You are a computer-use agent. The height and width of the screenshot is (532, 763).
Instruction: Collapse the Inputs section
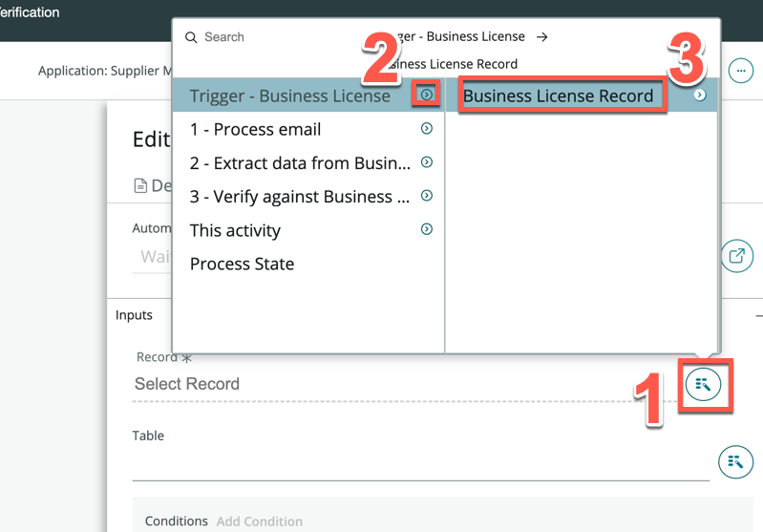pyautogui.click(x=758, y=315)
